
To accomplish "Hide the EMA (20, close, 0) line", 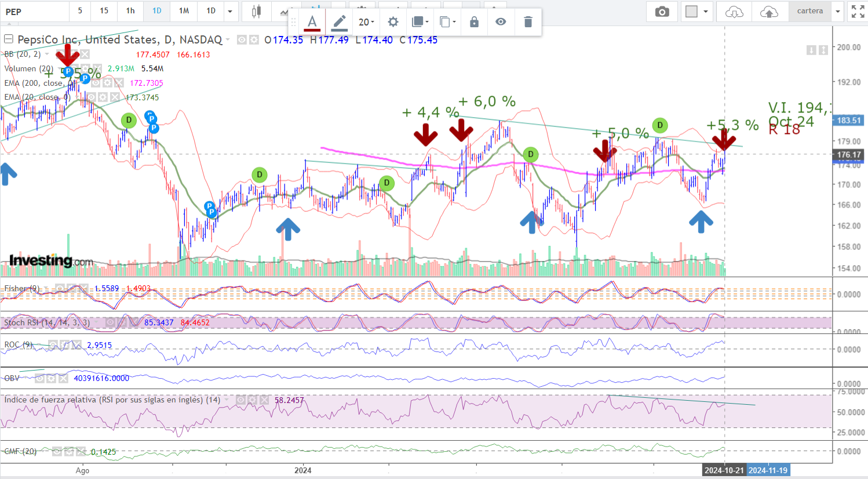I will pos(92,97).
